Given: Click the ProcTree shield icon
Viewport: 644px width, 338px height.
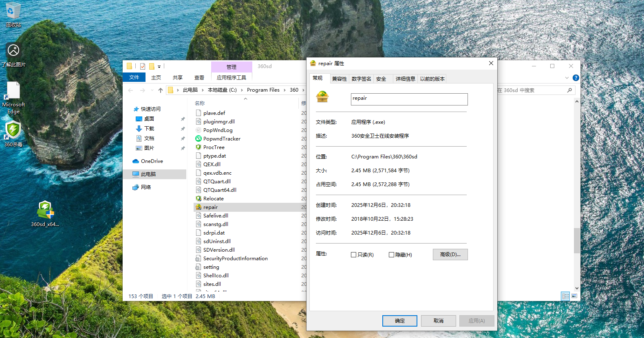Looking at the screenshot, I should point(198,147).
